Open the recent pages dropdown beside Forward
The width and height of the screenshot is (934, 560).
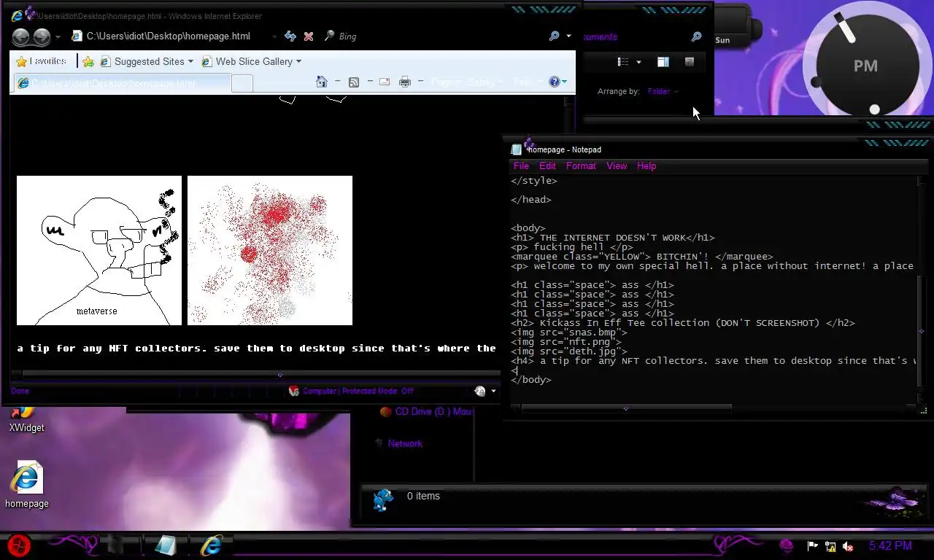[58, 36]
